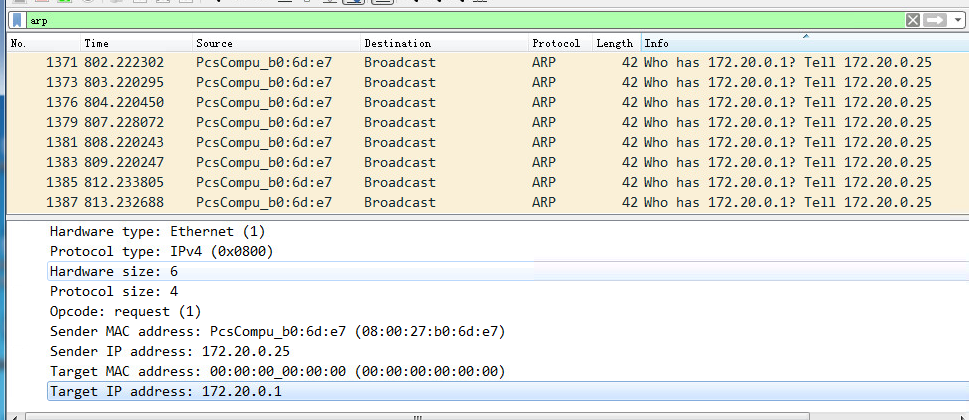The height and width of the screenshot is (420, 969).
Task: Expand the filter history dropdown arrow
Action: [958, 20]
